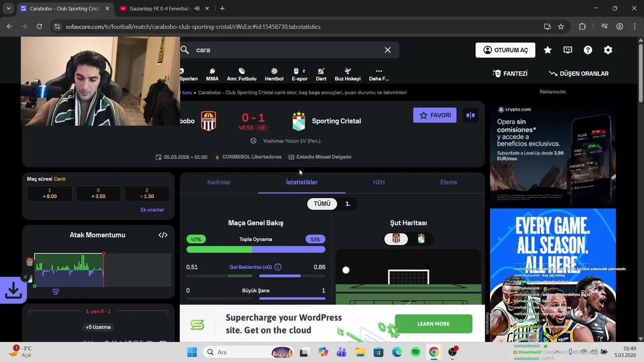
Task: Open Microsoft Edge from the taskbar
Action: (397, 352)
